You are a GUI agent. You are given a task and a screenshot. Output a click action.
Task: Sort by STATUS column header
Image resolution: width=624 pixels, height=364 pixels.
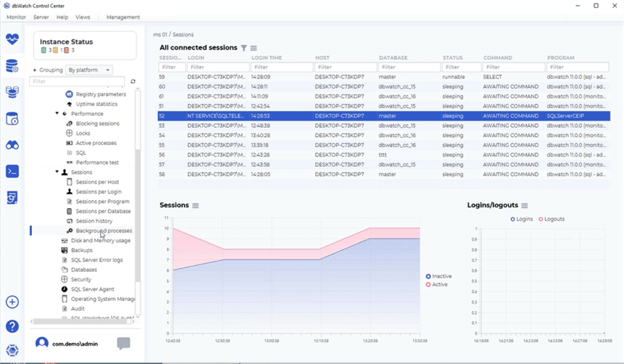click(x=453, y=58)
